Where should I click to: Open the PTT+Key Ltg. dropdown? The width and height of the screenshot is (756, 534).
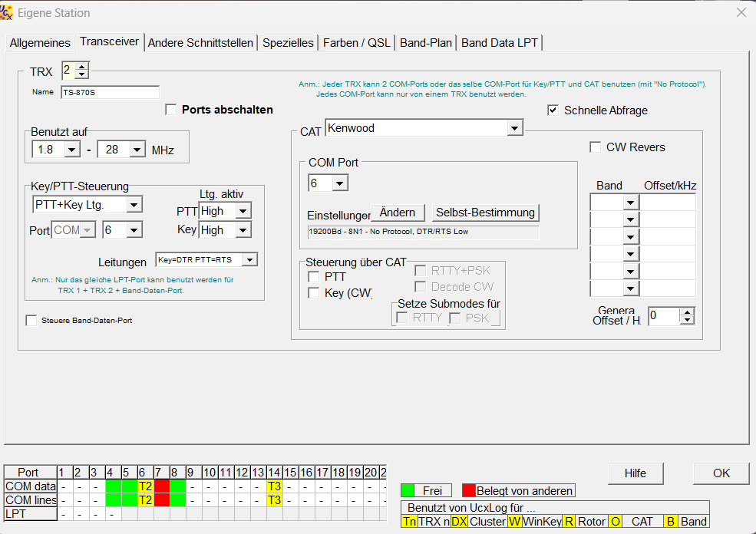coord(134,205)
